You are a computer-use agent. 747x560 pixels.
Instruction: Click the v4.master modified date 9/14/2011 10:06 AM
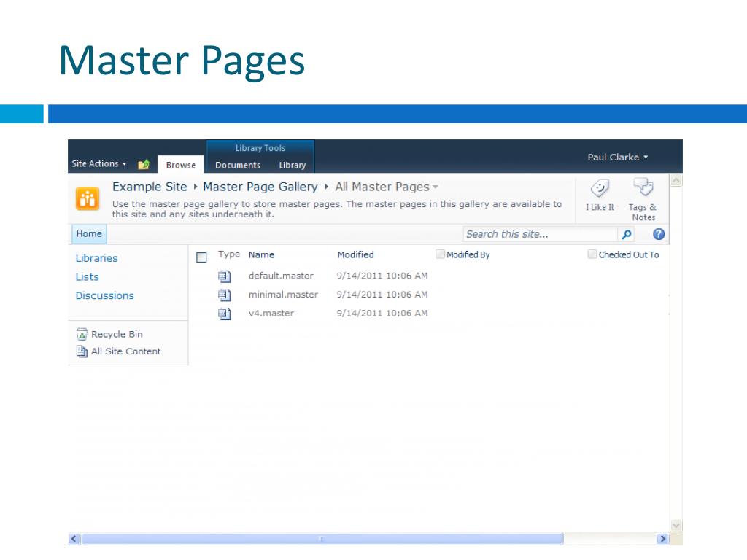pos(382,313)
